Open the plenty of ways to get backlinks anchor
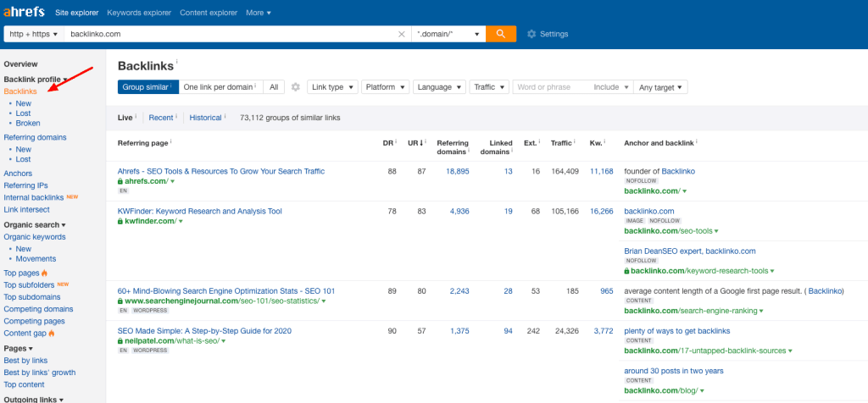 click(677, 331)
